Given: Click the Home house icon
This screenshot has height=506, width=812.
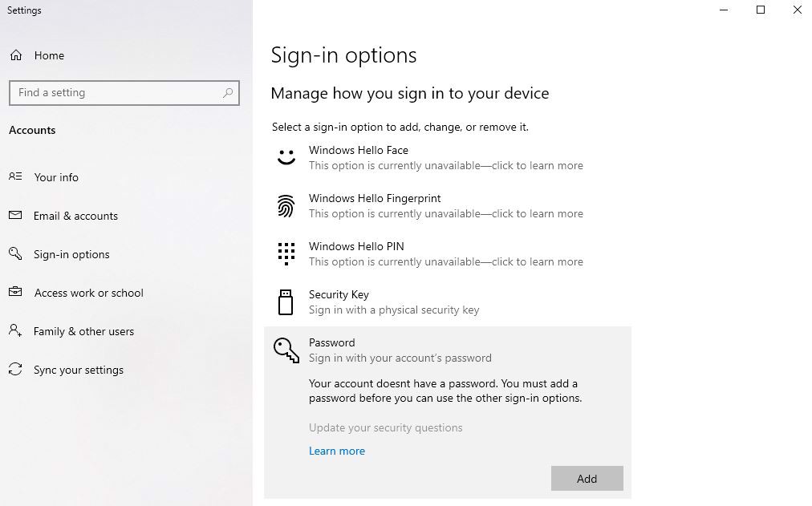Looking at the screenshot, I should point(16,55).
